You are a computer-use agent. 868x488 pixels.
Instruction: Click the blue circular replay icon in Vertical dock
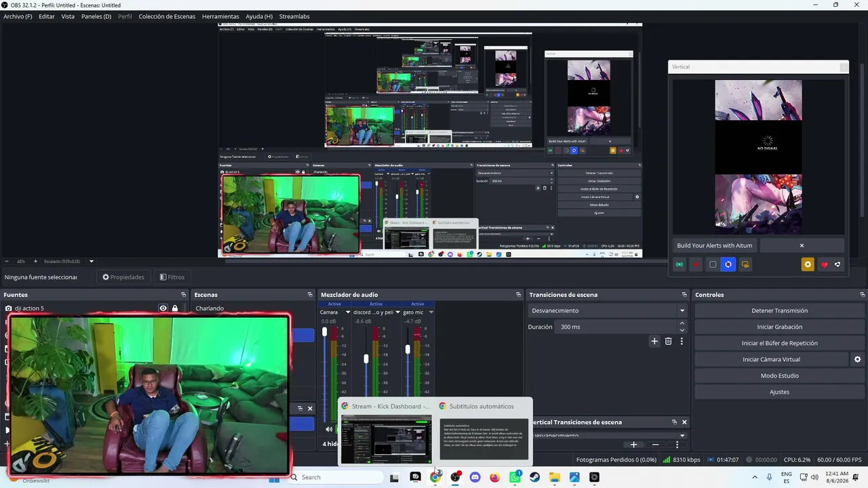(728, 264)
